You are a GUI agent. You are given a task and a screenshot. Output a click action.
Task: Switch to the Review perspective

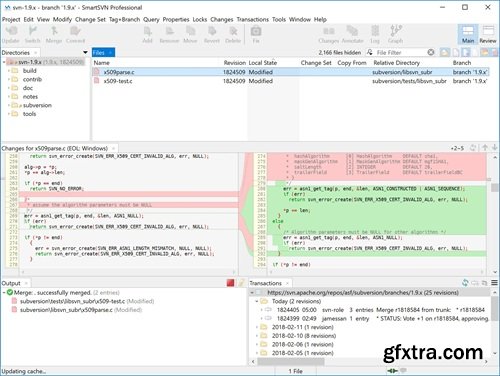click(x=488, y=34)
